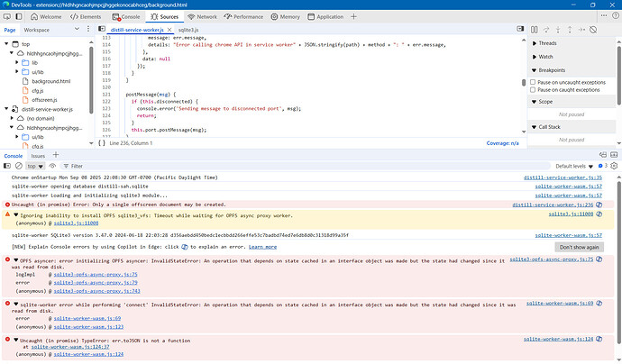622x364 pixels.
Task: Open the sqlite3-opfs-async-proxy.js:743 stack link
Action: click(x=96, y=291)
